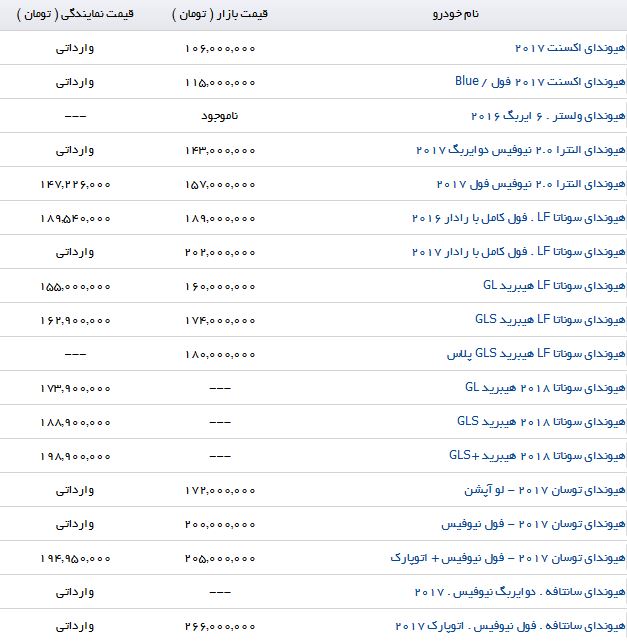Select وارداتی cell in توسان فول نیوفیس row
Screen dimensions: 627x641
pos(75,524)
